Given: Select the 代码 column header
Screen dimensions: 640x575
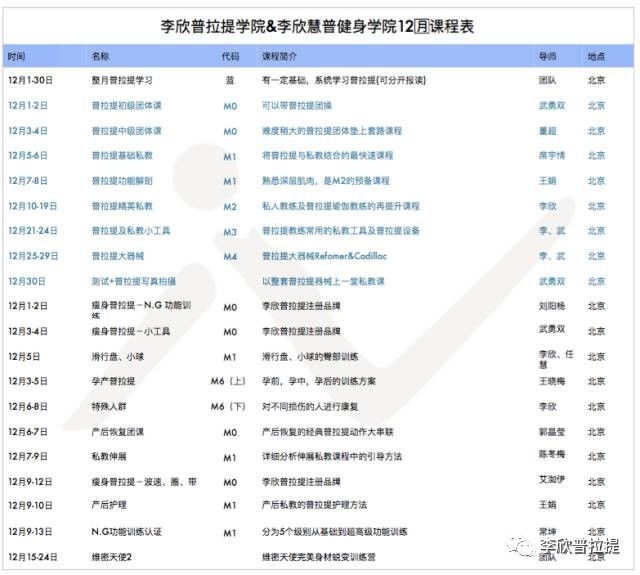Looking at the screenshot, I should [x=230, y=56].
